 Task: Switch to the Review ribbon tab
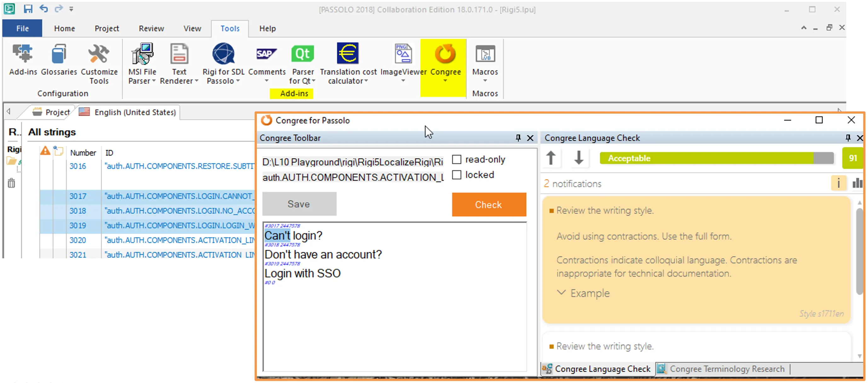[151, 29]
